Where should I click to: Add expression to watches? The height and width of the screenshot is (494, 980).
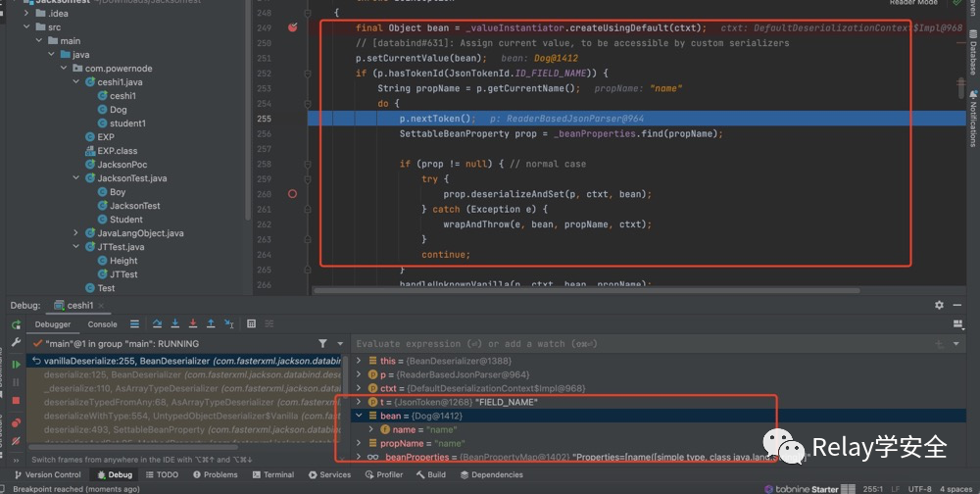point(939,344)
